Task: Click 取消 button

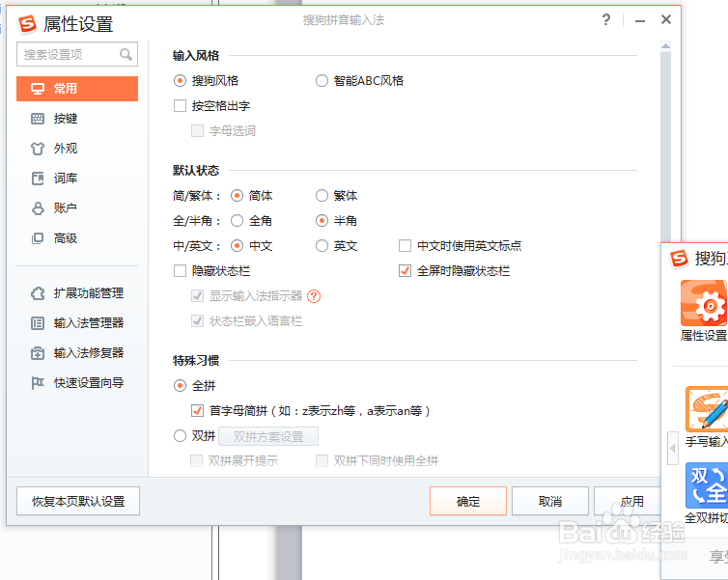Action: click(x=550, y=501)
